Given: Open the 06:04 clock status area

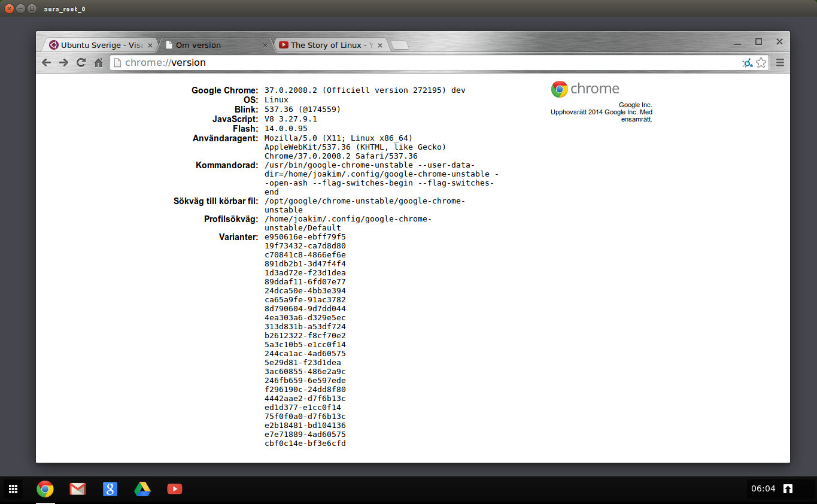Looking at the screenshot, I should click(763, 488).
